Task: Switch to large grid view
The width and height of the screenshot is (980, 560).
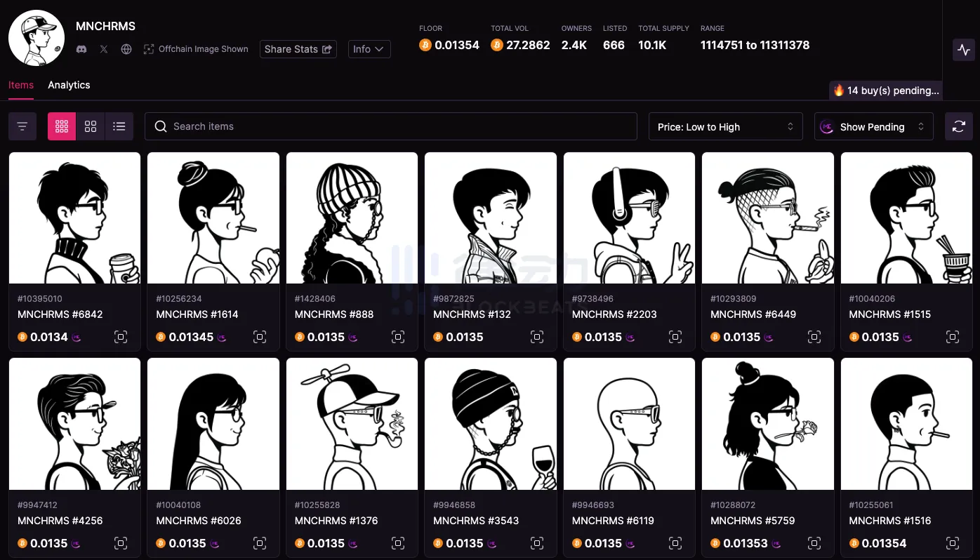Action: point(91,126)
